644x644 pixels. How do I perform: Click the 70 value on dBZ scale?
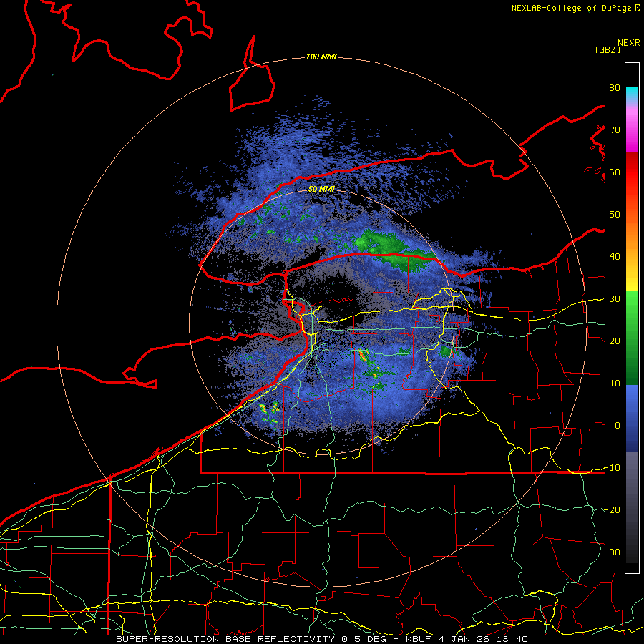[615, 130]
